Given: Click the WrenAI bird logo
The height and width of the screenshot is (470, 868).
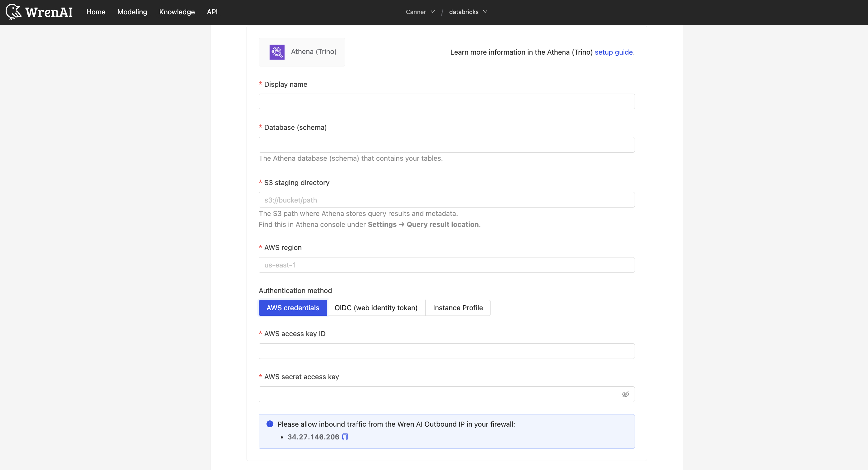Looking at the screenshot, I should tap(13, 12).
